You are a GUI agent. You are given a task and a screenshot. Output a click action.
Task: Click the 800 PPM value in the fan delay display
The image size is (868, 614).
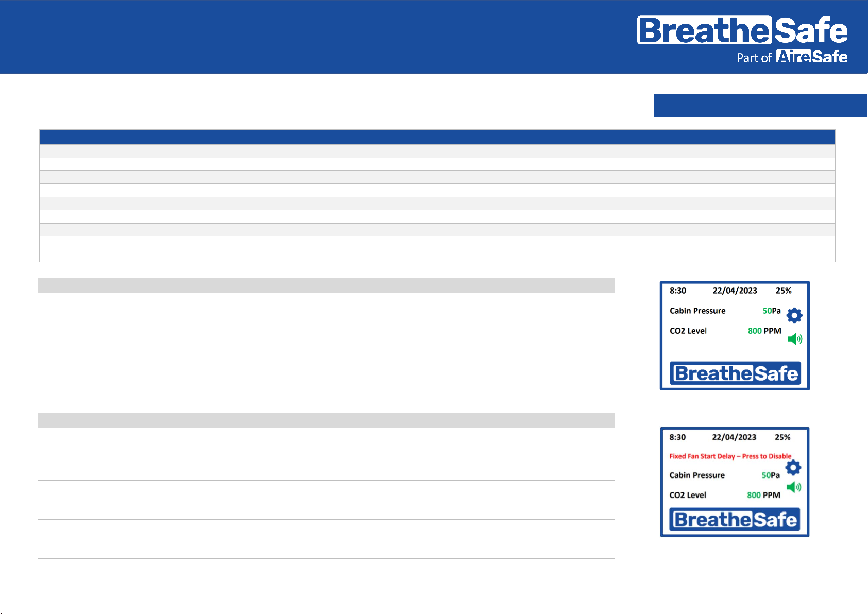(x=763, y=495)
